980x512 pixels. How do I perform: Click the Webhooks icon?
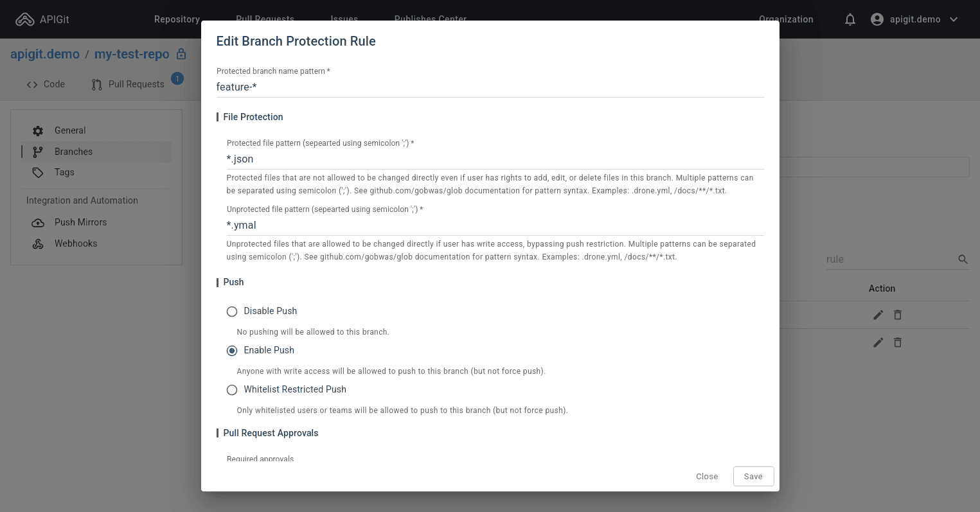(x=38, y=243)
